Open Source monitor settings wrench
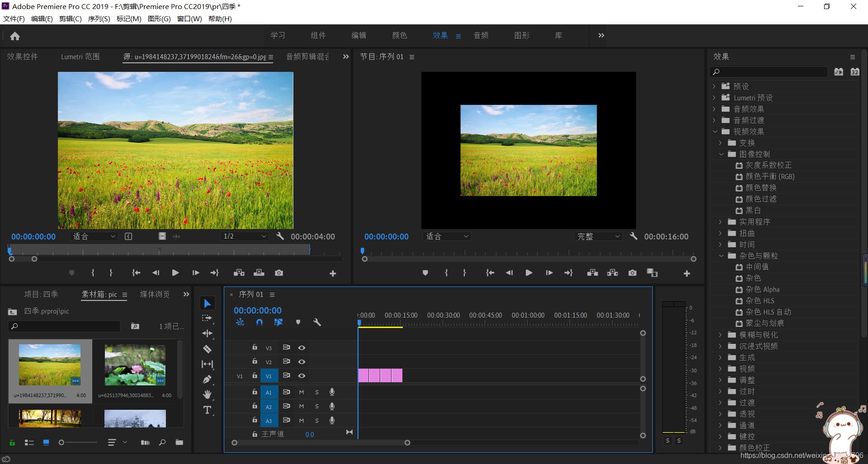The height and width of the screenshot is (464, 868). pos(280,236)
